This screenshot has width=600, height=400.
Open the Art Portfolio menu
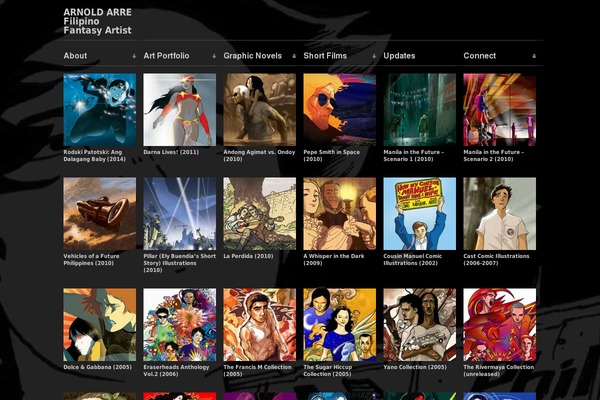pyautogui.click(x=166, y=56)
